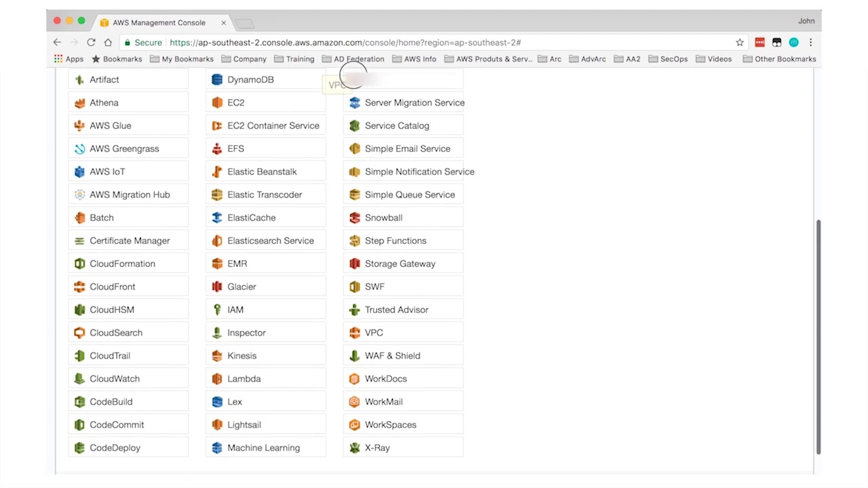Click the Snowball service icon
Viewport: 868px width, 488px height.
coord(355,218)
